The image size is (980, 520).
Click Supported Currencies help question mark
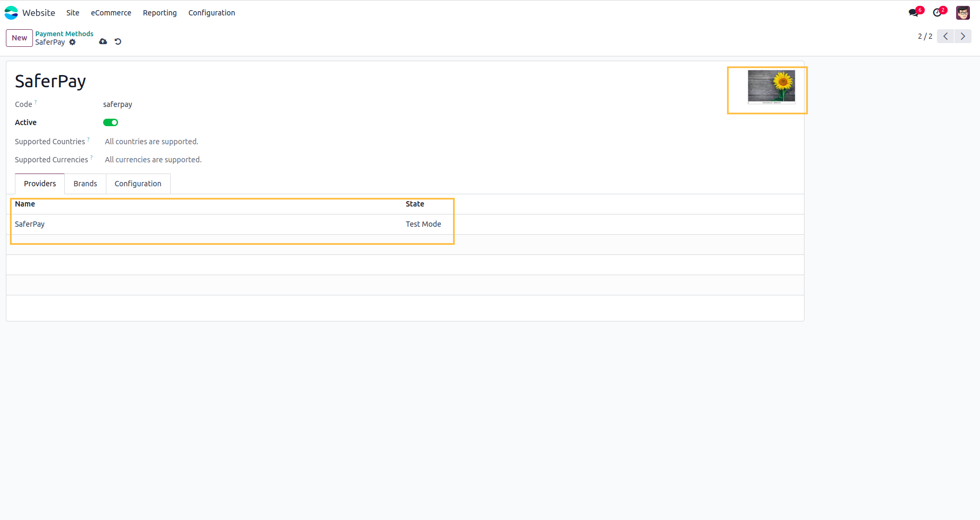pos(91,156)
